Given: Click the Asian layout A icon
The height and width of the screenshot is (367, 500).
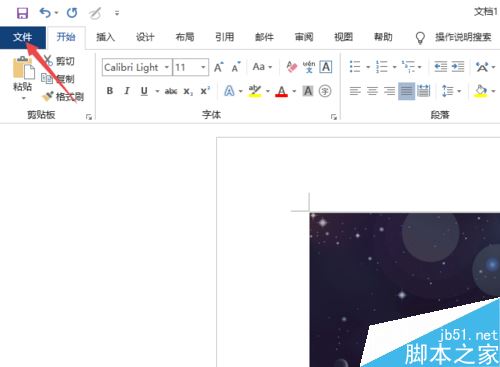Looking at the screenshot, I should click(x=482, y=67).
